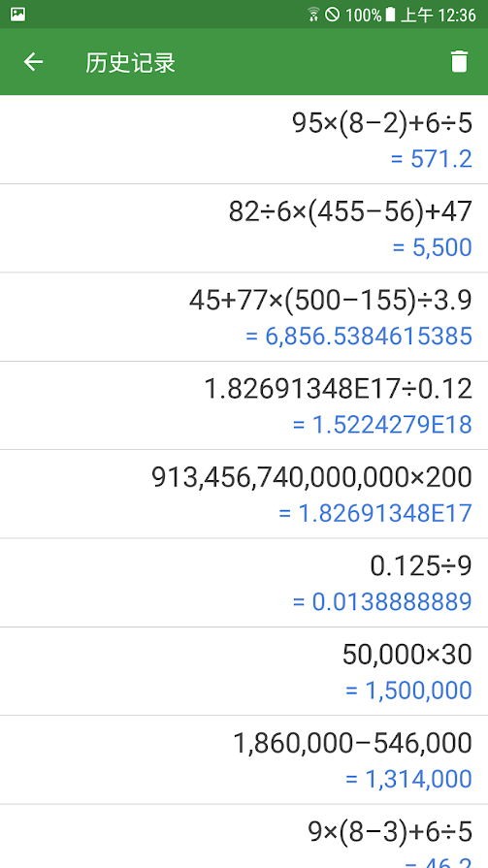488x868 pixels.
Task: Tap the do-not-disturb status icon
Action: pyautogui.click(x=333, y=15)
